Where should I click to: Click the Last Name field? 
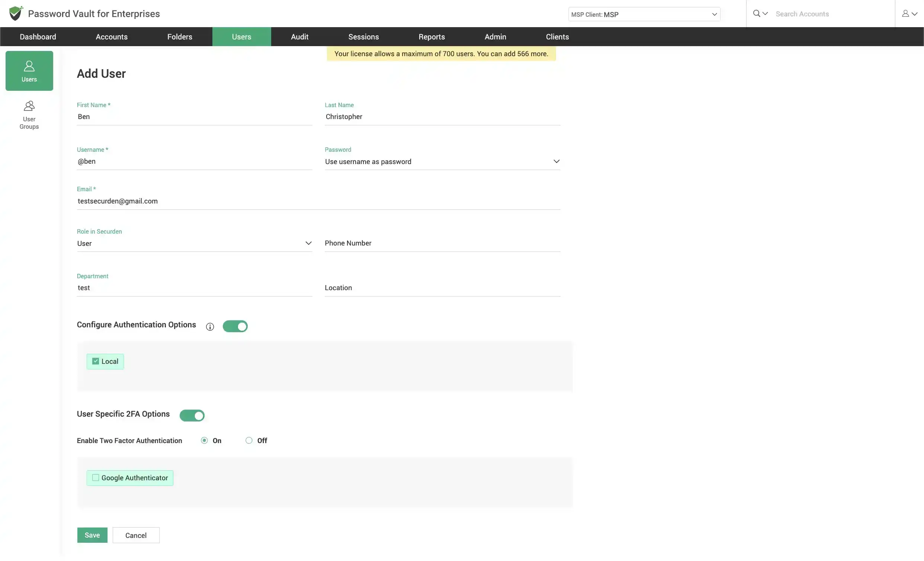pyautogui.click(x=443, y=116)
